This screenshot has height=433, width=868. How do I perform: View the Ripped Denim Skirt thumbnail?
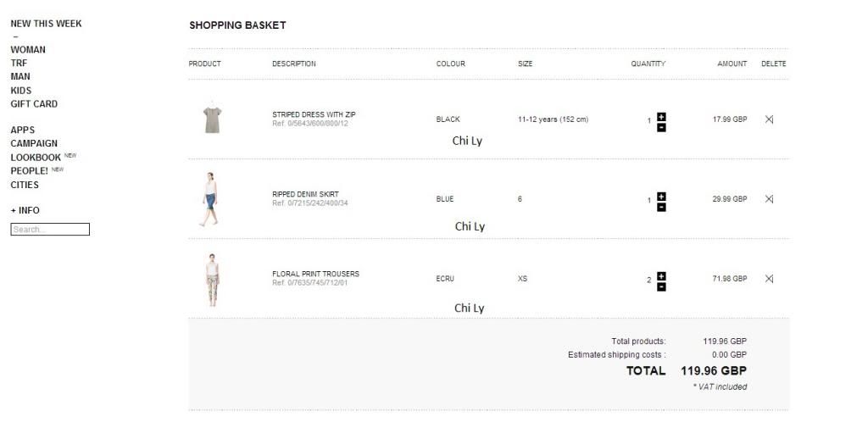[210, 199]
